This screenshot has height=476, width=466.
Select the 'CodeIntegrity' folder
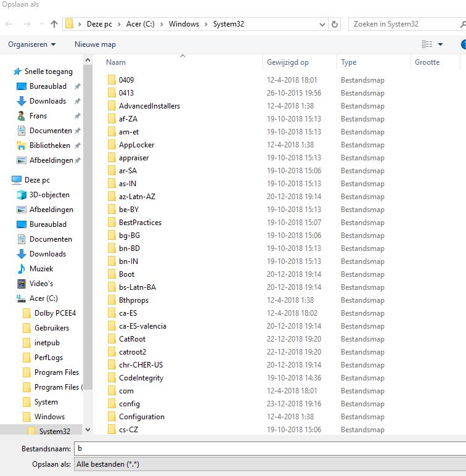pos(141,378)
